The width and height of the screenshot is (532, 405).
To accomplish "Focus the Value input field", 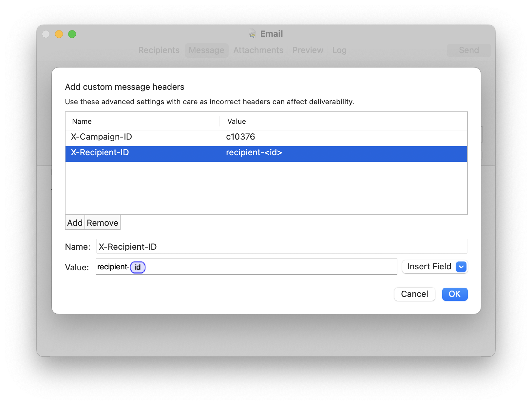I will point(246,267).
